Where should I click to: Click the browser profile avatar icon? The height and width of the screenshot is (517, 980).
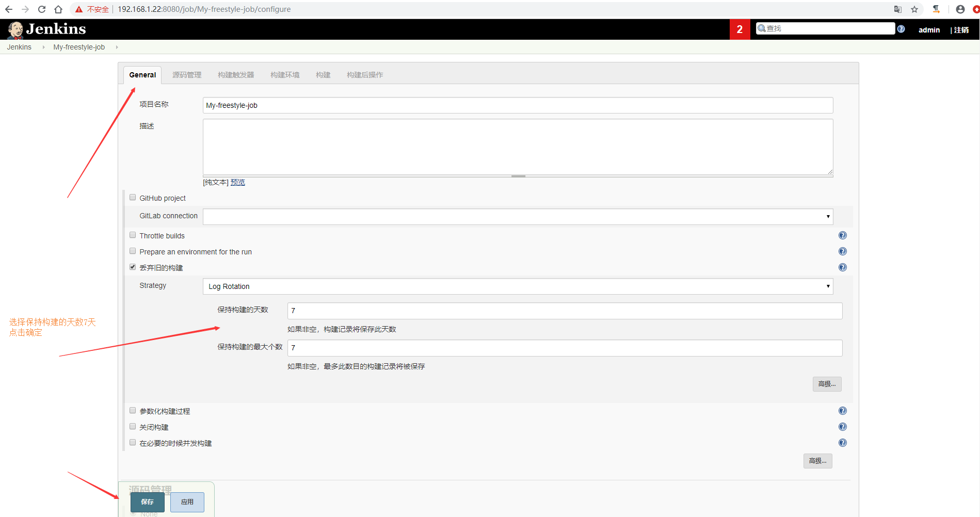960,9
